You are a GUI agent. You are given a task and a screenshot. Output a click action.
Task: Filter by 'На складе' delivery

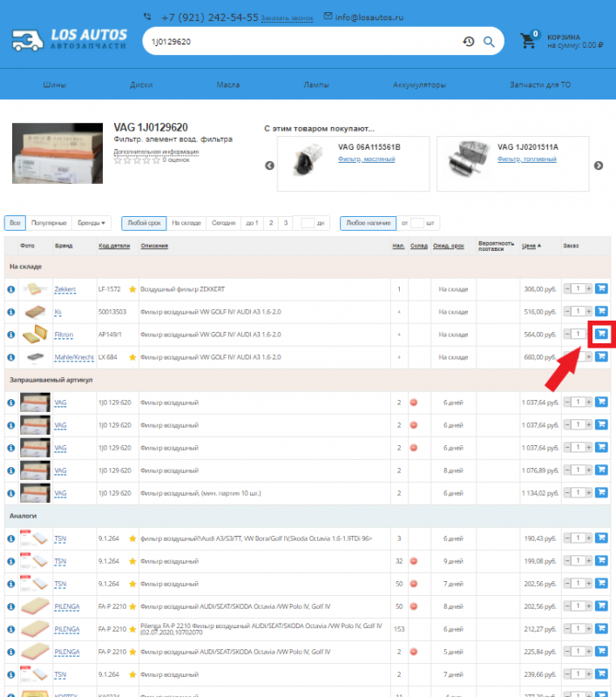tap(186, 223)
